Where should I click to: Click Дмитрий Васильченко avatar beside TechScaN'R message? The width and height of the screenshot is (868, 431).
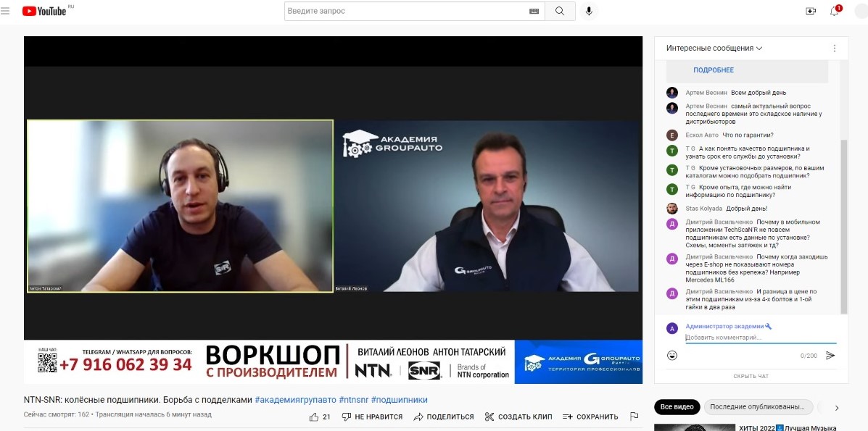pos(672,224)
